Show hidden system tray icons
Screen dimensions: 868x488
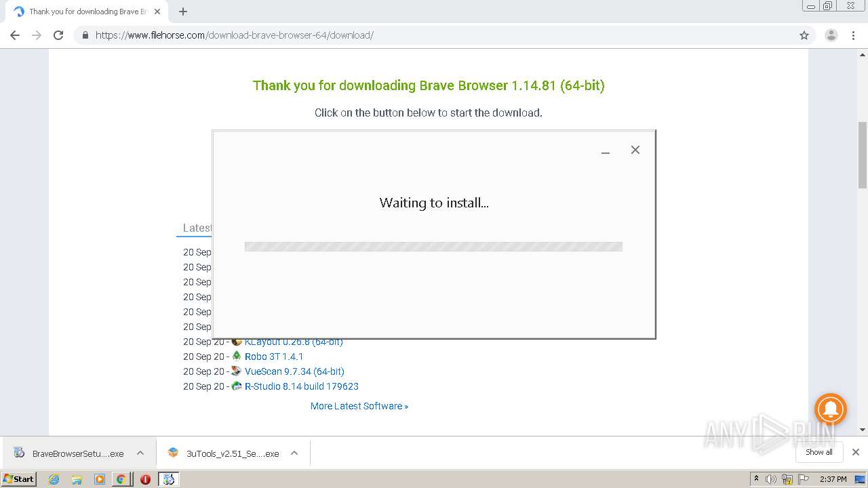point(757,479)
